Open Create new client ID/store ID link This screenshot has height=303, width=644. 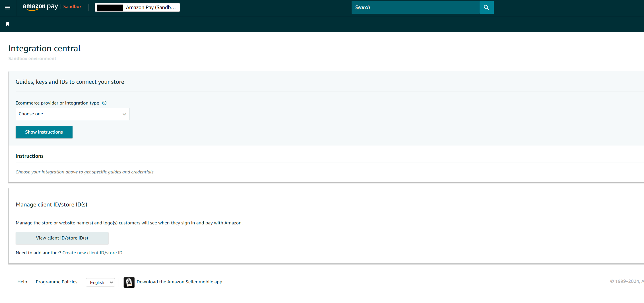tap(92, 253)
